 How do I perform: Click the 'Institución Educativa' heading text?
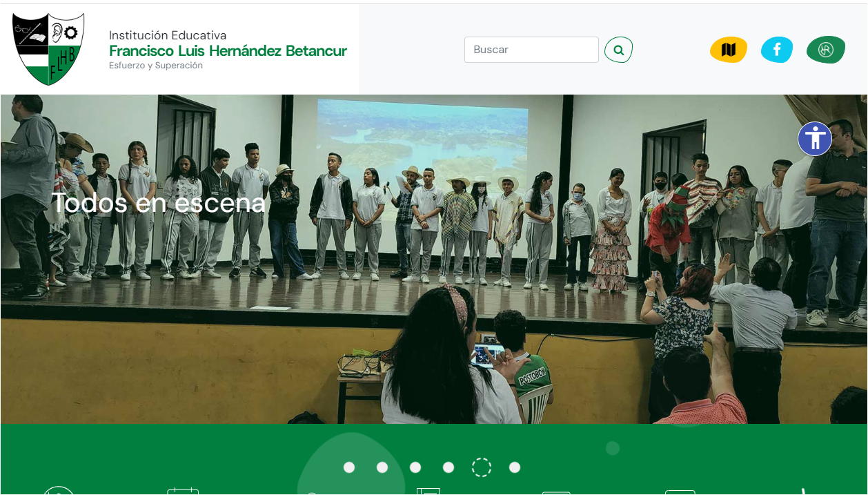click(x=168, y=35)
